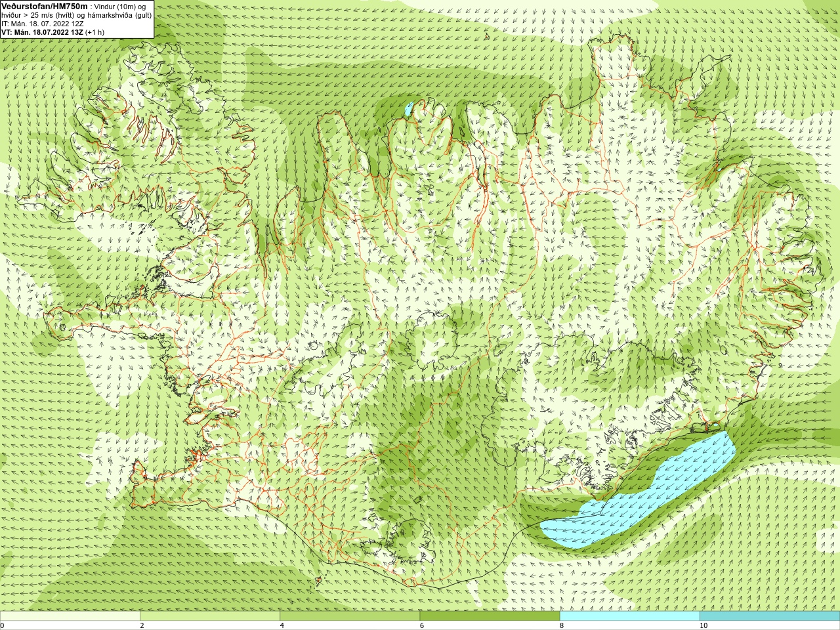The width and height of the screenshot is (840, 630).
Task: Click the 'Vindur (10m) og' legend text
Action: coord(120,7)
